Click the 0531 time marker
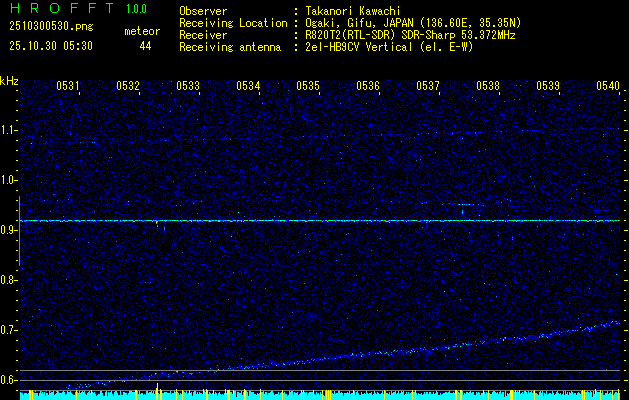This screenshot has width=629, height=400. click(x=68, y=87)
